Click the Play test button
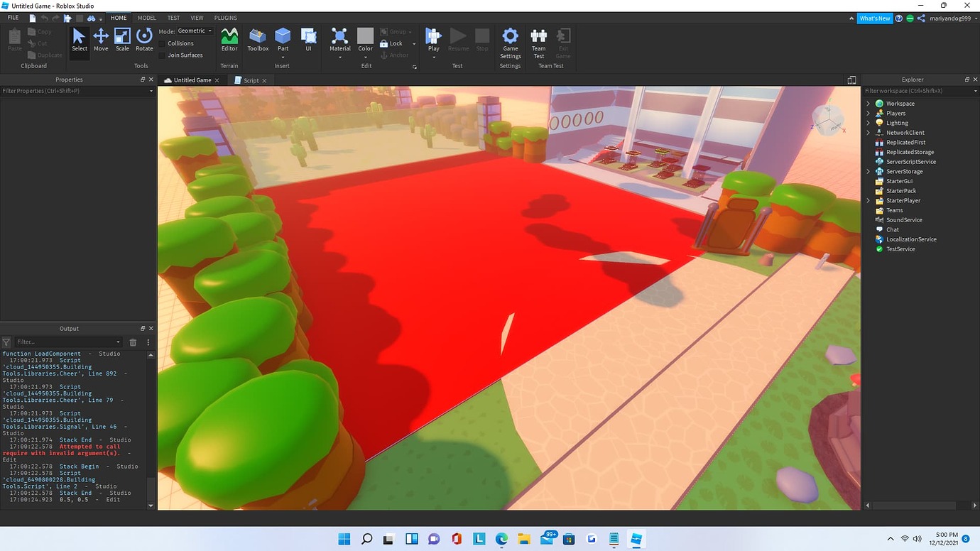 [x=433, y=40]
